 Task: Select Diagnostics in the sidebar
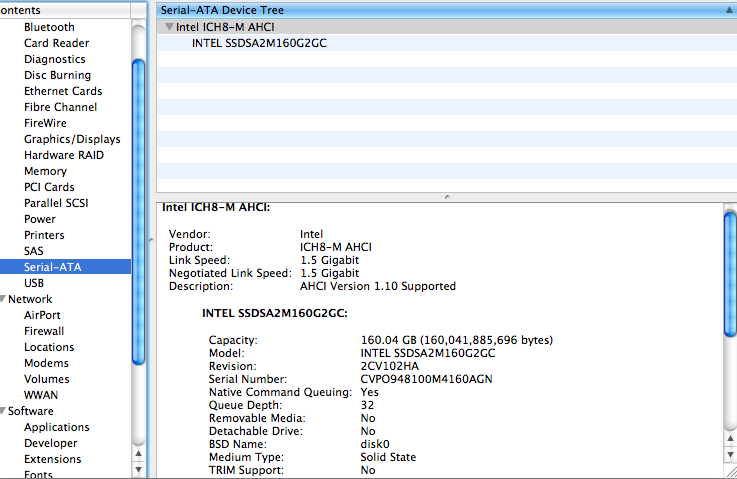55,59
